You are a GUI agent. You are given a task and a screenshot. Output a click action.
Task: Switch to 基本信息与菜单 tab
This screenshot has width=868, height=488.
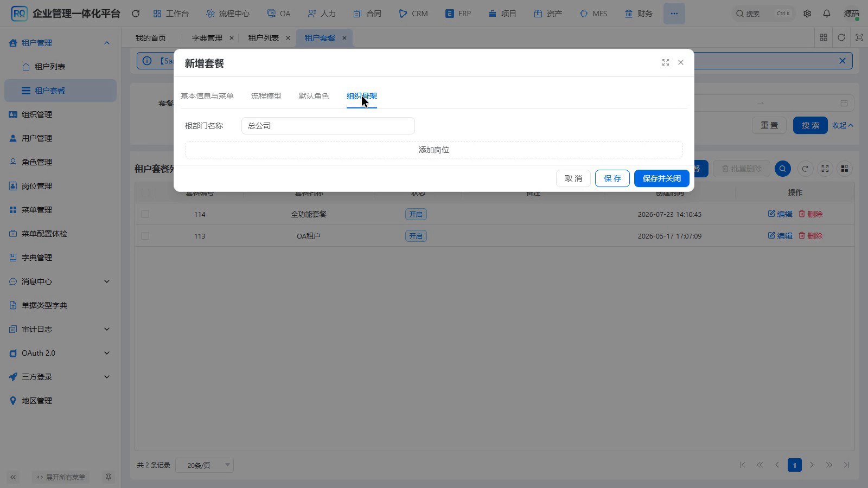pos(207,96)
